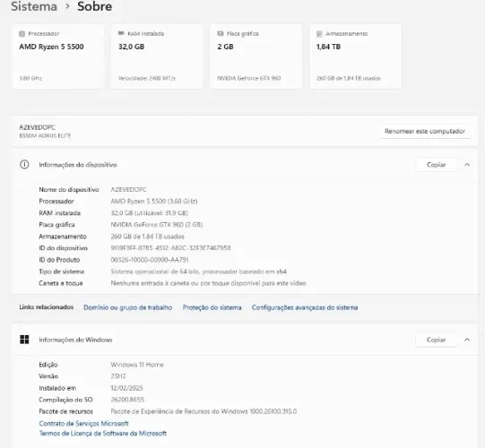Viewport: 485px width, 448px height.
Task: Copy the device information
Action: [436, 165]
